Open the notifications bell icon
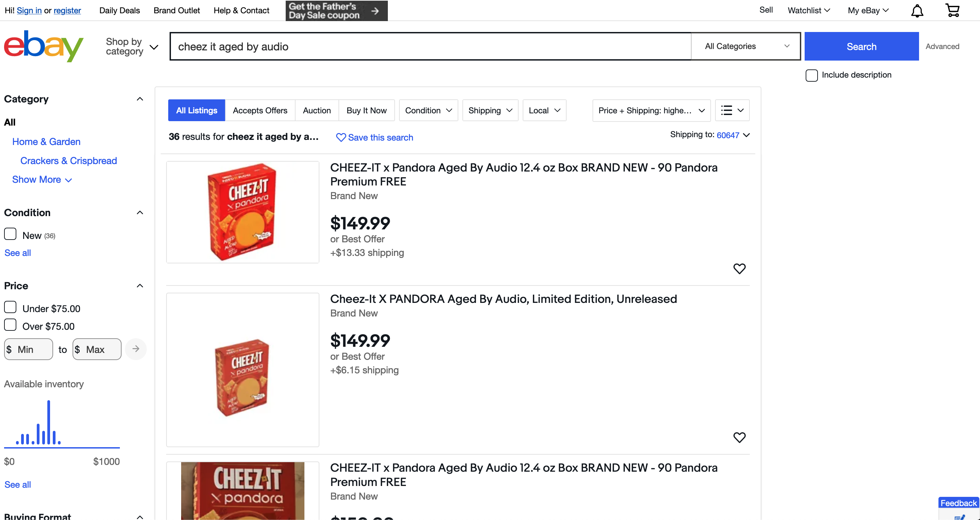This screenshot has height=520, width=980. point(917,11)
